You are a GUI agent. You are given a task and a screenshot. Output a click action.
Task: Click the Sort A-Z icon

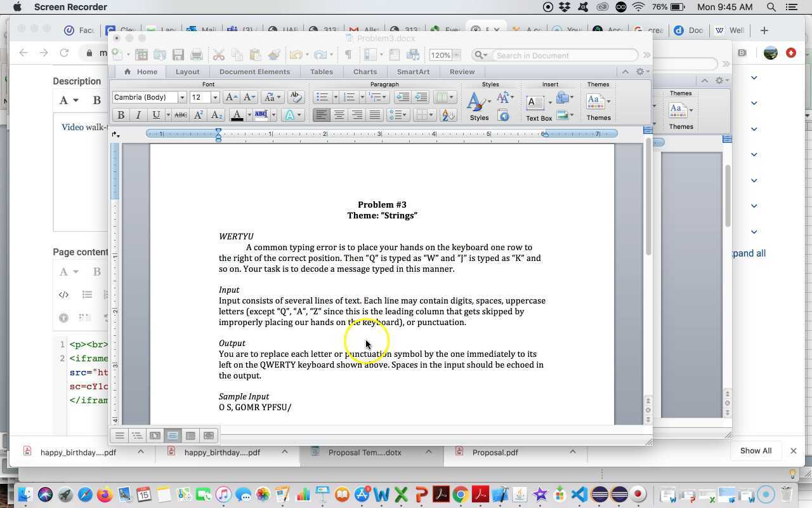click(448, 115)
